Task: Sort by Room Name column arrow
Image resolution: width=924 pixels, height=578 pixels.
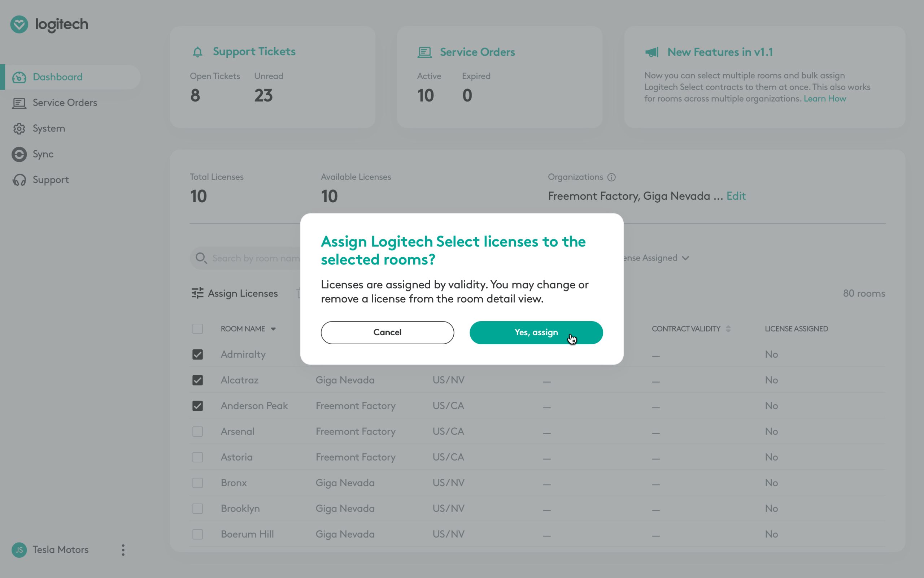Action: (x=273, y=329)
